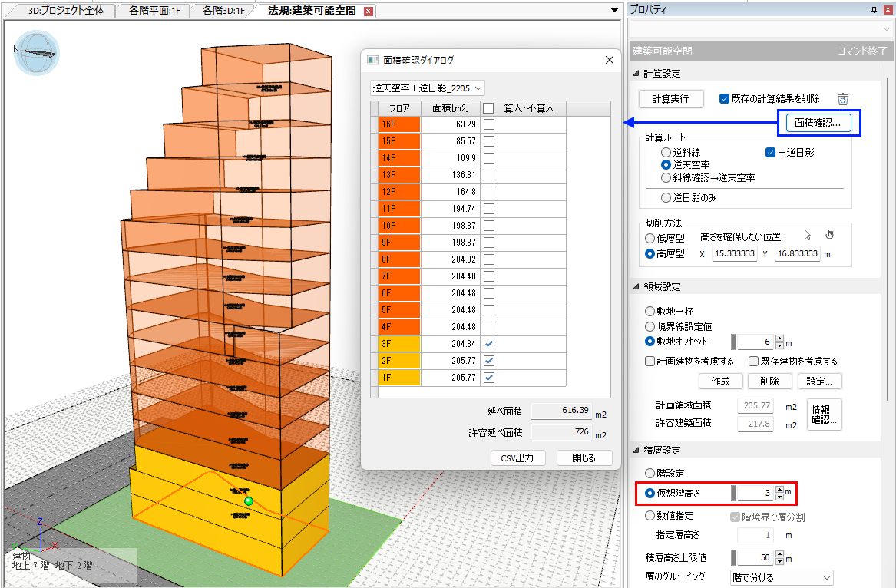Switch to the 各階平面:1F tab

(154, 10)
